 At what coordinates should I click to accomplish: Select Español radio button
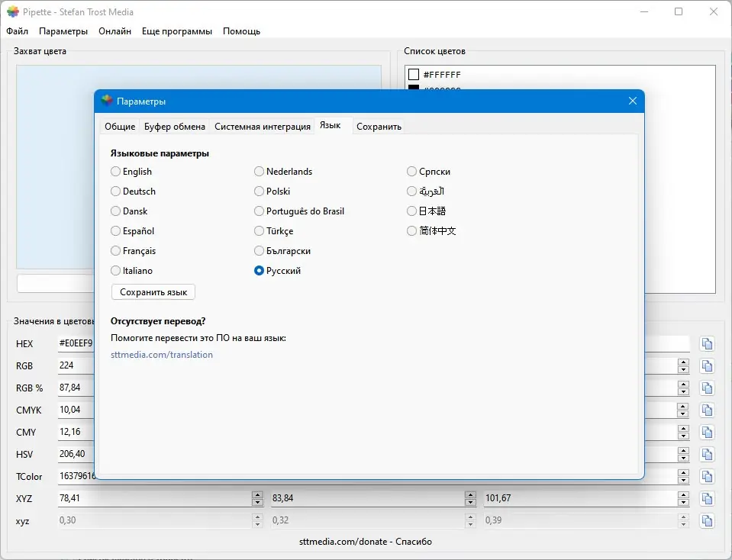[x=115, y=231]
